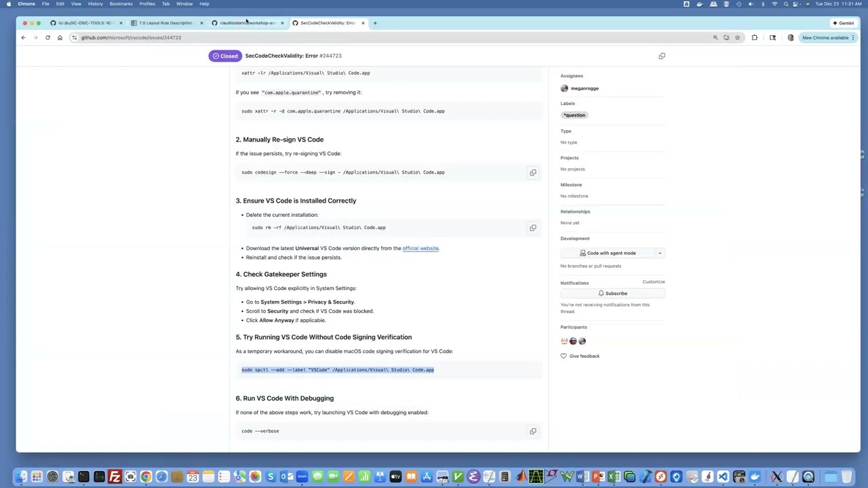
Task: Open the Calculator icon in the Dock
Action: click(x=505, y=476)
